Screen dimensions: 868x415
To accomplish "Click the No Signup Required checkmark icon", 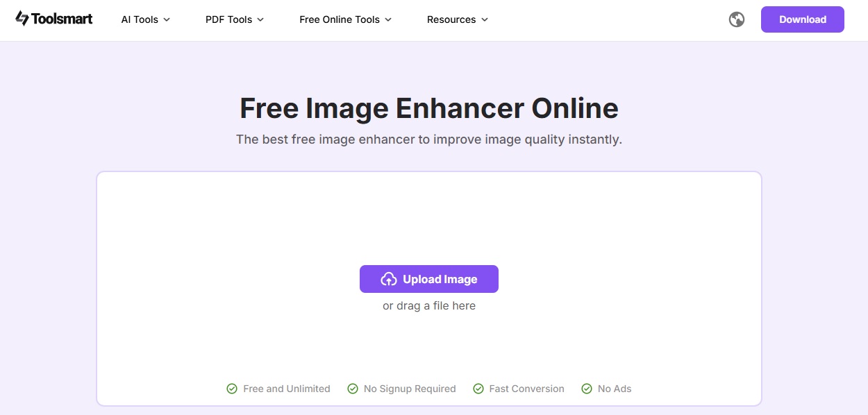I will tap(353, 389).
